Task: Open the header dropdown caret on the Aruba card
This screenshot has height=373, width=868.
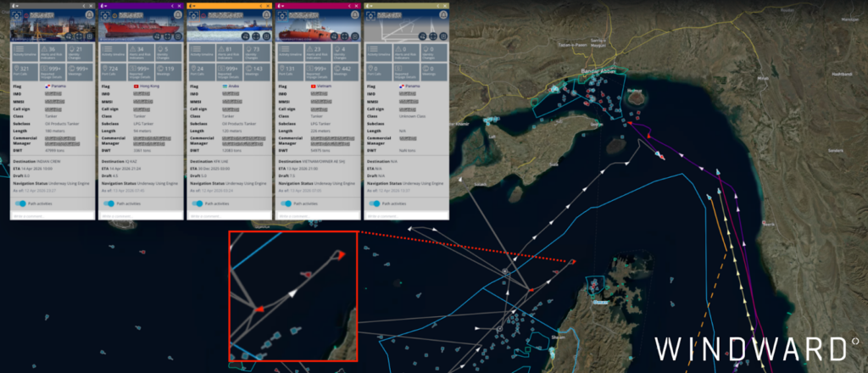Action: 193,6
